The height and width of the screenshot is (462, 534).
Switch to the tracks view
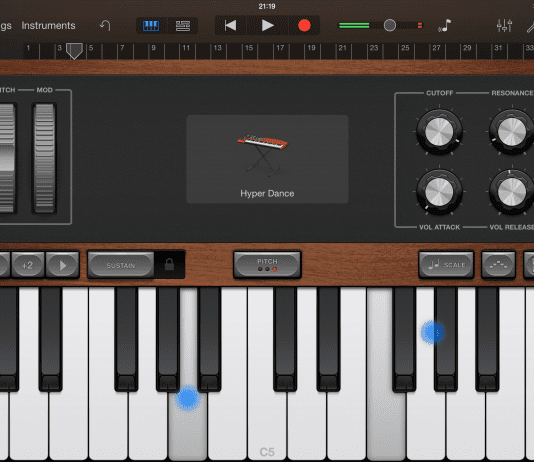(x=183, y=26)
